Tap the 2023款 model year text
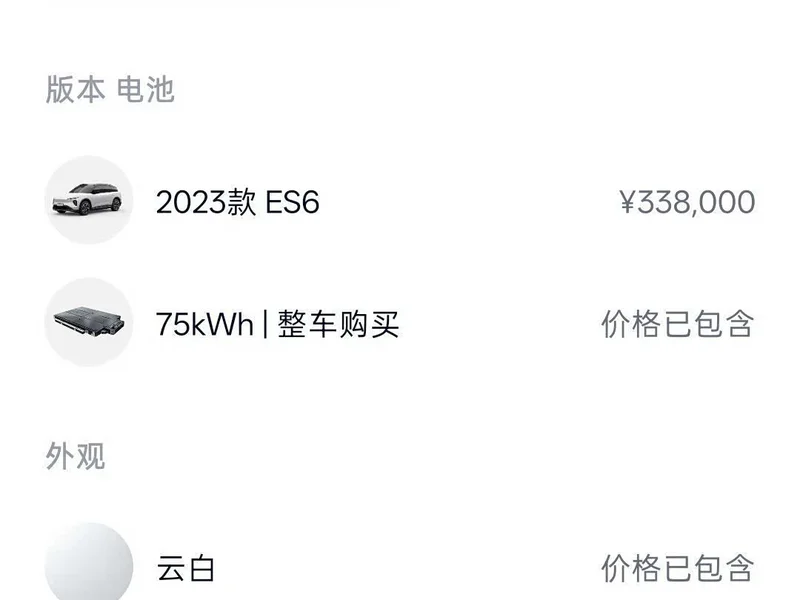This screenshot has height=600, width=800. [206, 202]
